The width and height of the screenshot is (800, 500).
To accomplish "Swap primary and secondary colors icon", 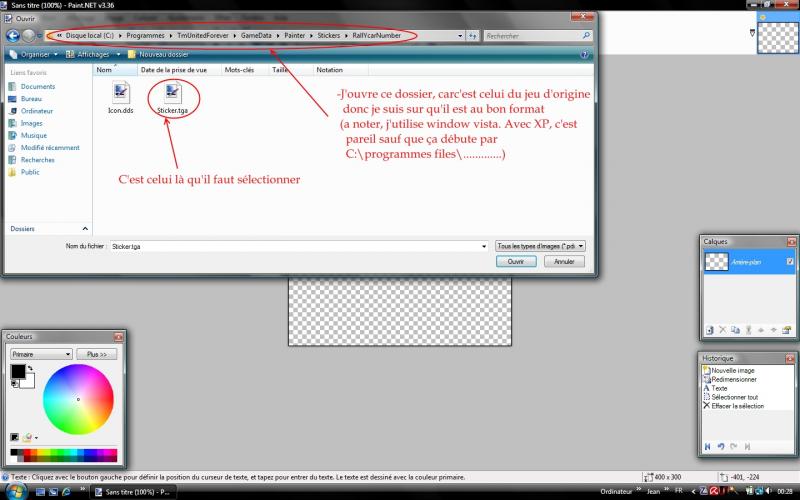I will click(30, 367).
